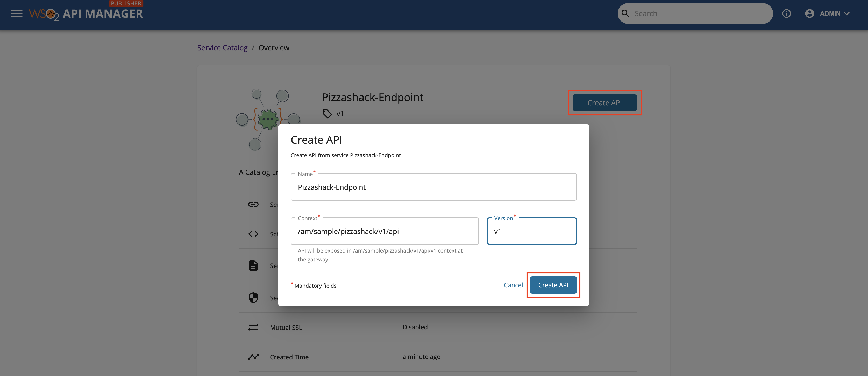Select the Schema code brackets icon
Screen dimensions: 868x376
coord(253,233)
